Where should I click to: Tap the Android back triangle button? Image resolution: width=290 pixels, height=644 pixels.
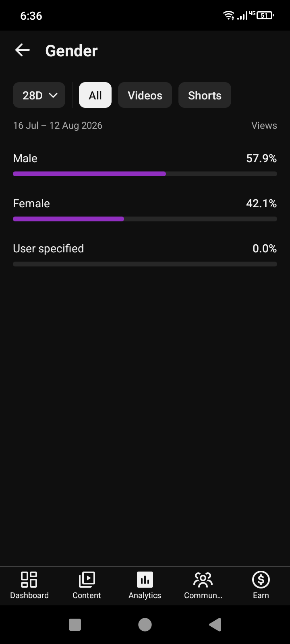tap(215, 624)
